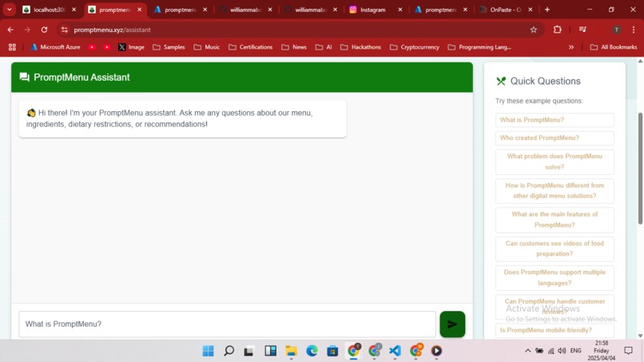Click the chat message input field

coord(227,324)
